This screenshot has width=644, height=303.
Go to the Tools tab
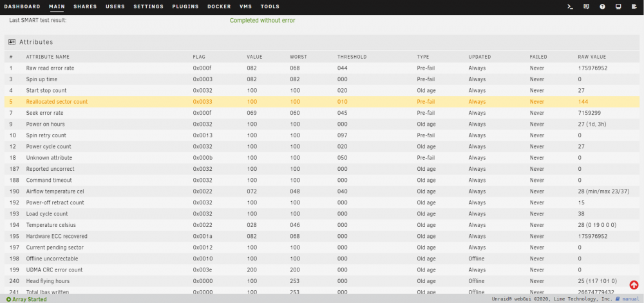270,6
